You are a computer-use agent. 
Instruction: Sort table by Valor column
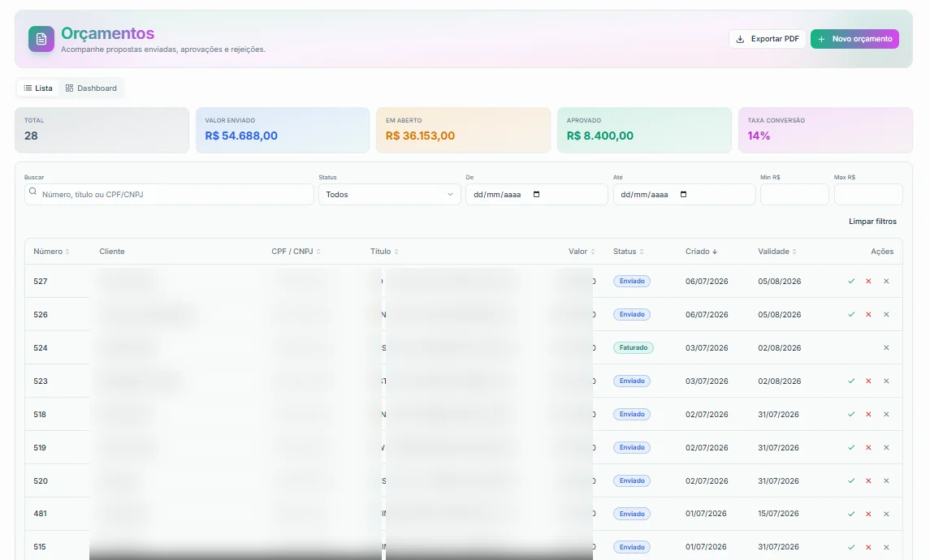point(582,252)
